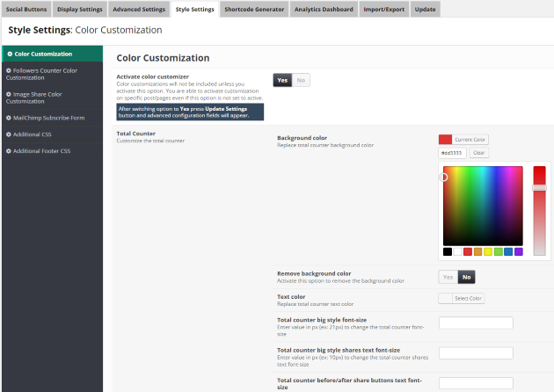
Task: Choose the red palette swatch
Action: click(x=468, y=251)
